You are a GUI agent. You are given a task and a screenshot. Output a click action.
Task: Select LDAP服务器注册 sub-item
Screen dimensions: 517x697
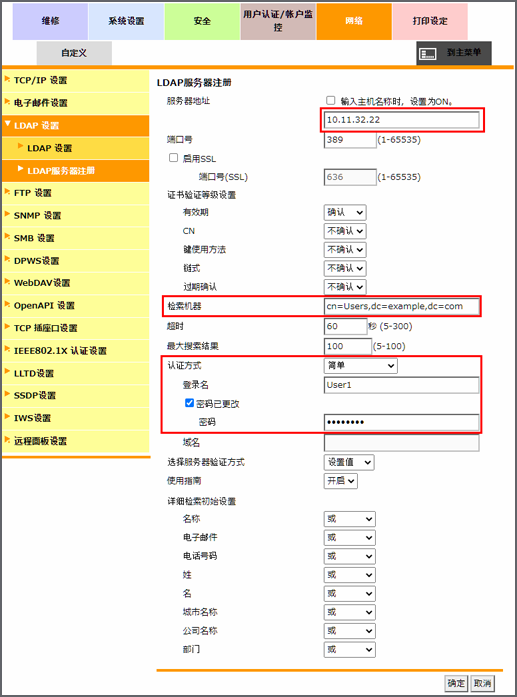[76, 171]
